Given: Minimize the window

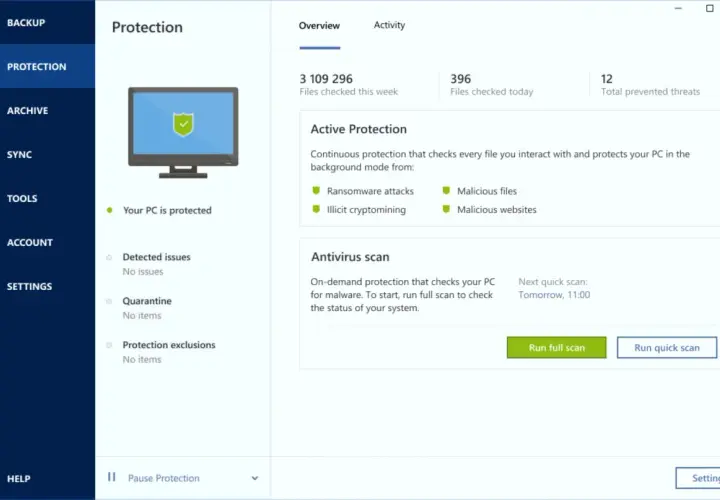Looking at the screenshot, I should coord(678,8).
